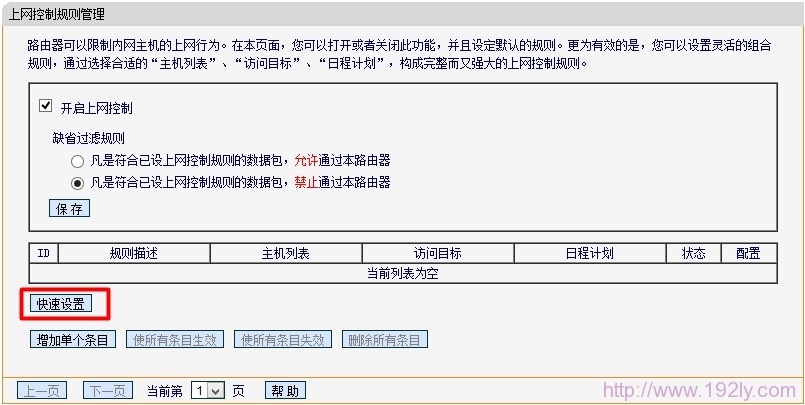
Task: Click 使所有条目失效 button
Action: (x=283, y=339)
